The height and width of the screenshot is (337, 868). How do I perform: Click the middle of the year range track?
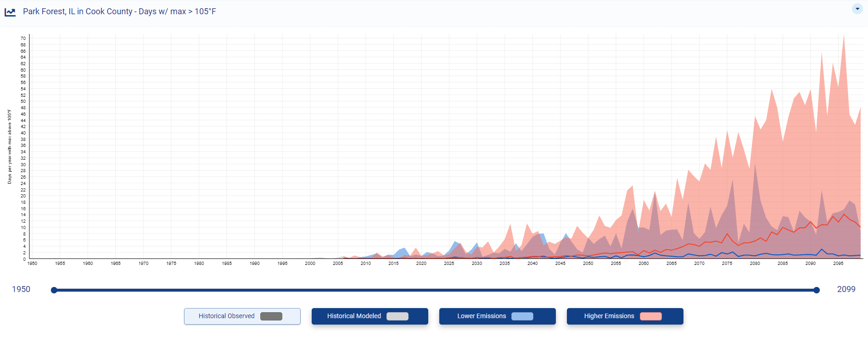[435, 290]
